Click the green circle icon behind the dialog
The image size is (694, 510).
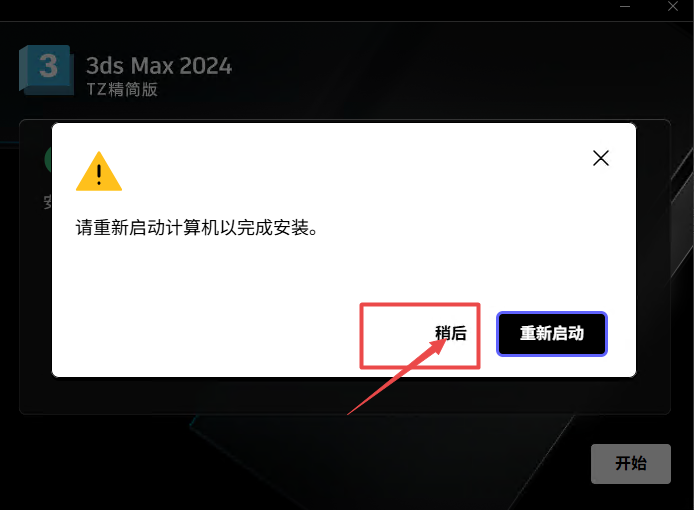point(48,160)
